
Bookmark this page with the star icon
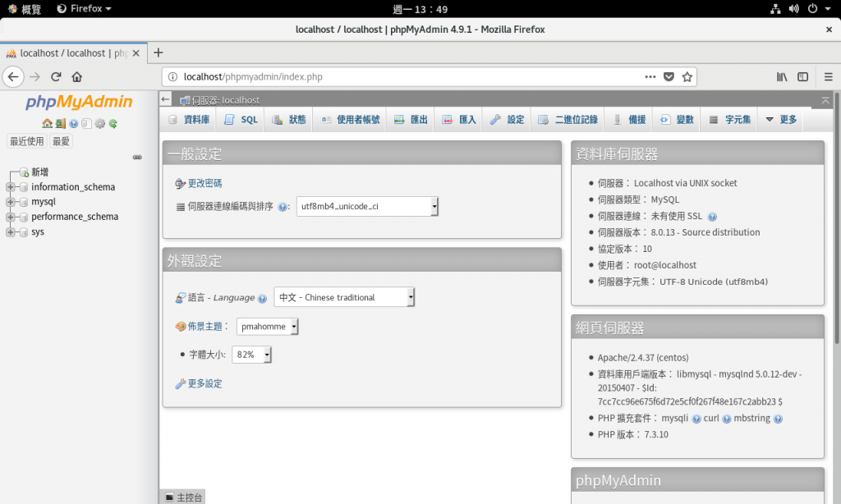(x=687, y=76)
